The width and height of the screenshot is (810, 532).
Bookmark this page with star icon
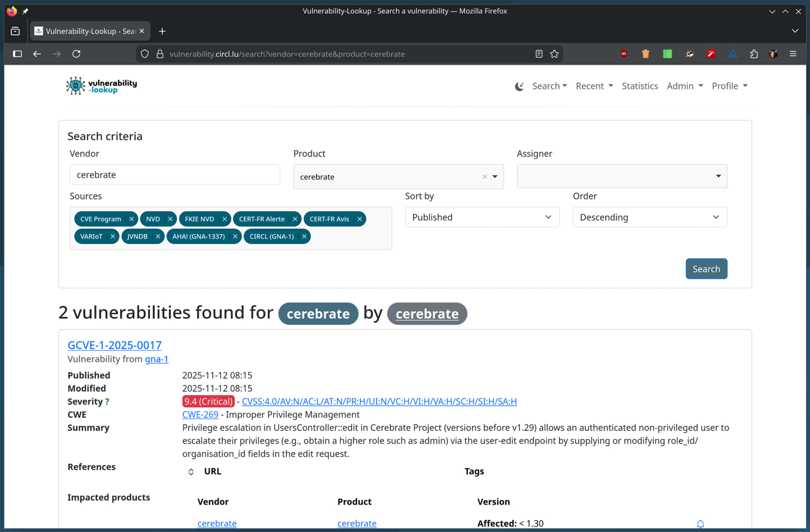click(554, 54)
